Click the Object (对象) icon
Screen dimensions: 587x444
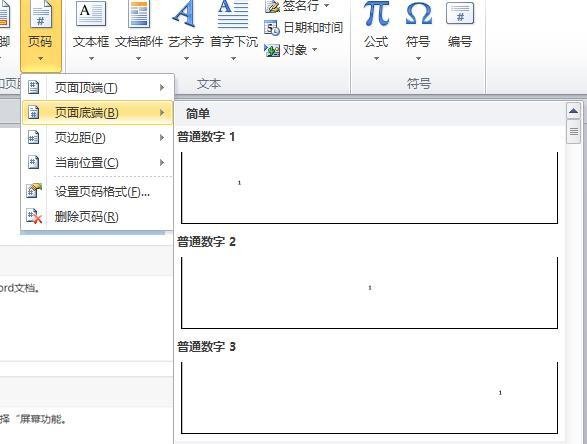[x=272, y=50]
